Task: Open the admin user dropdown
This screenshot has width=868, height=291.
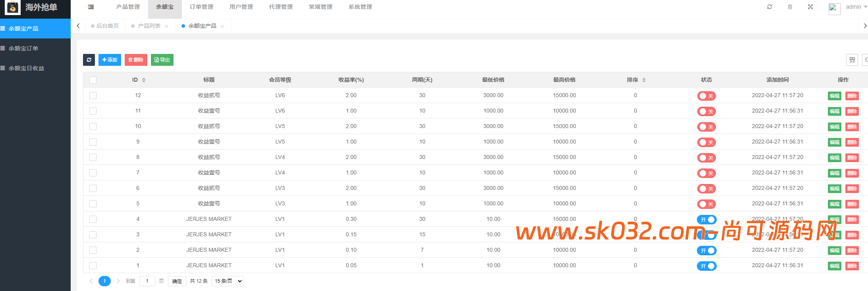Action: [856, 7]
